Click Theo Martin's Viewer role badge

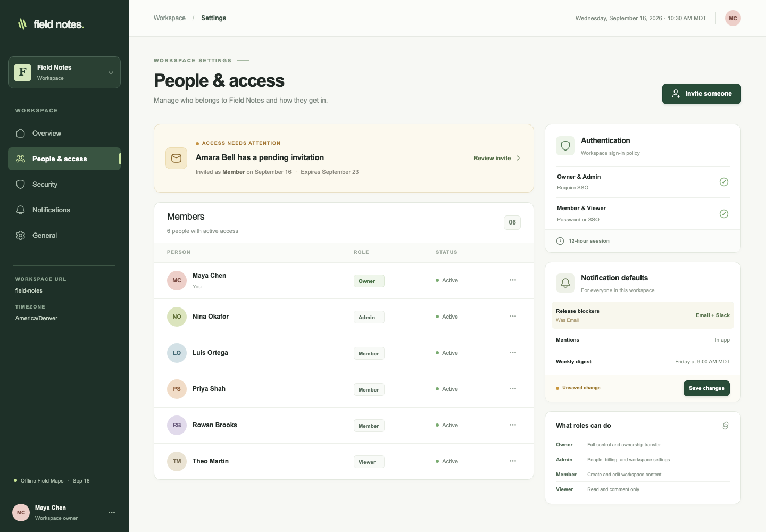[369, 462]
